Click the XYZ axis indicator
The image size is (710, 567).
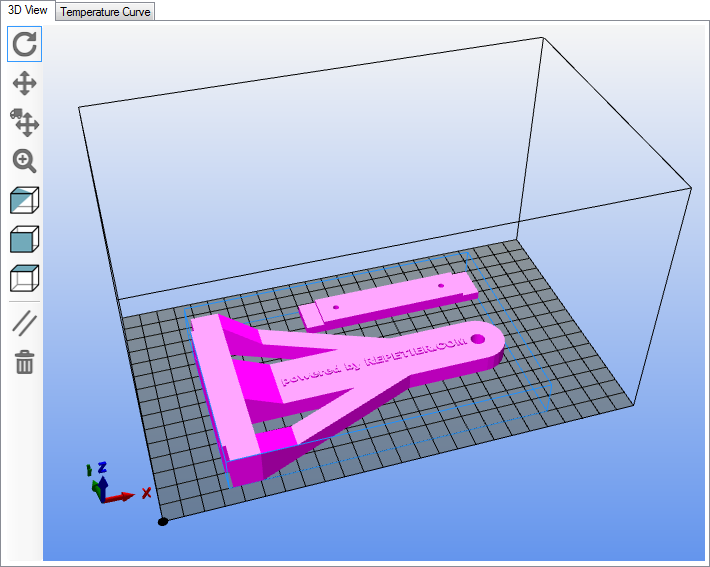119,483
